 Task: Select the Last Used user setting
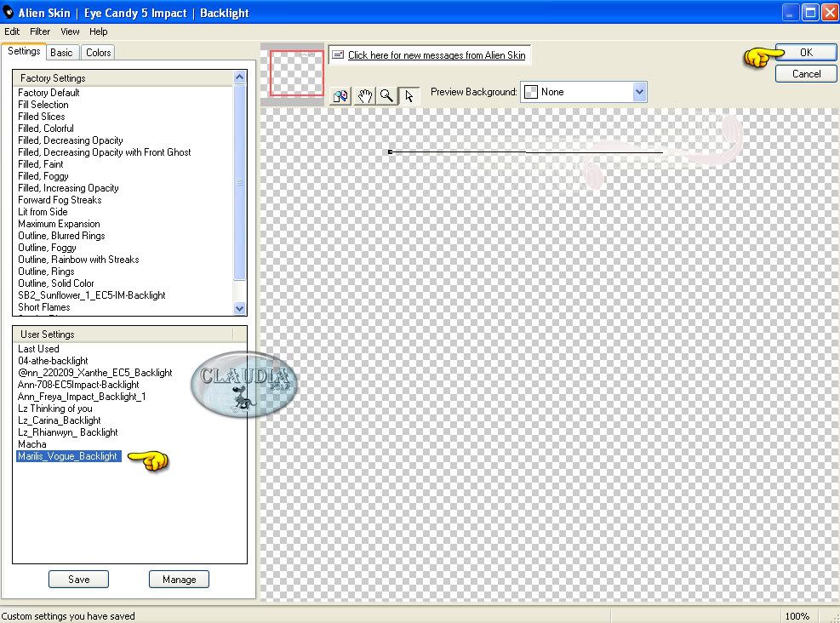click(38, 349)
